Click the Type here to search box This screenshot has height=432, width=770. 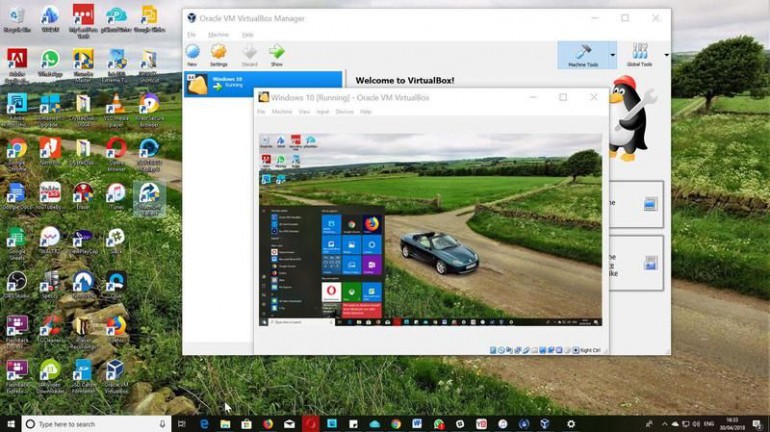tap(96, 424)
